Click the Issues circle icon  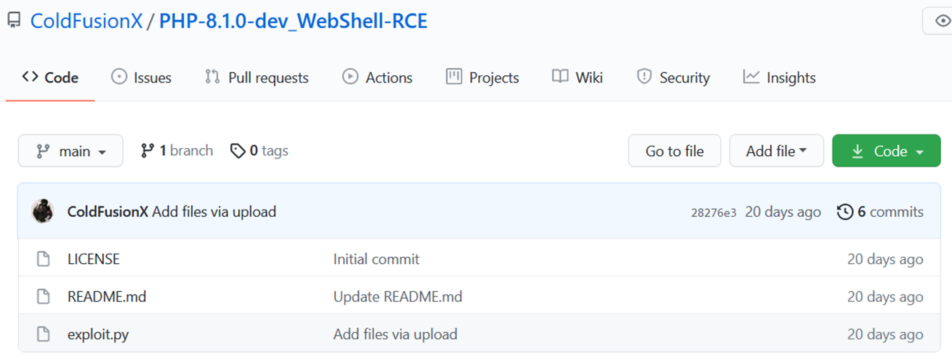pyautogui.click(x=119, y=77)
